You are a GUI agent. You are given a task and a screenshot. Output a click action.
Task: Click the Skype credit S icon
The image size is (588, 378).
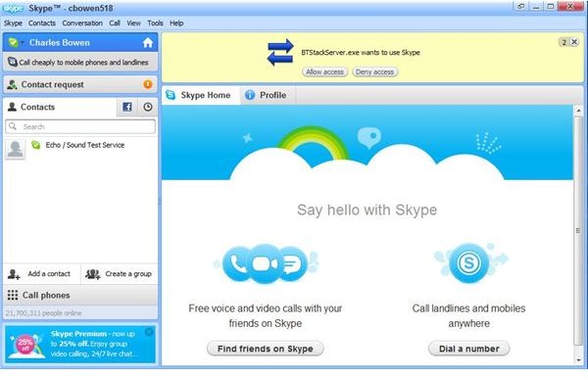(469, 263)
